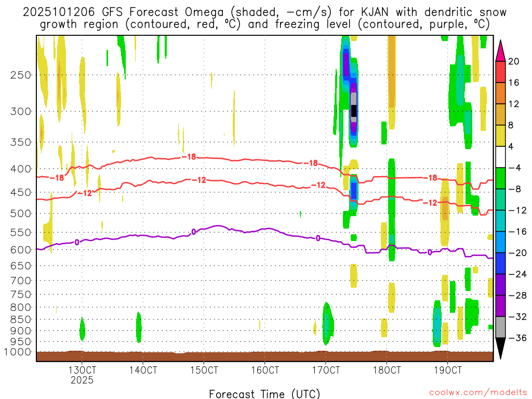Screen dimensions: 532x399
Task: Click the 850 pressure level label
Action: tap(21, 320)
